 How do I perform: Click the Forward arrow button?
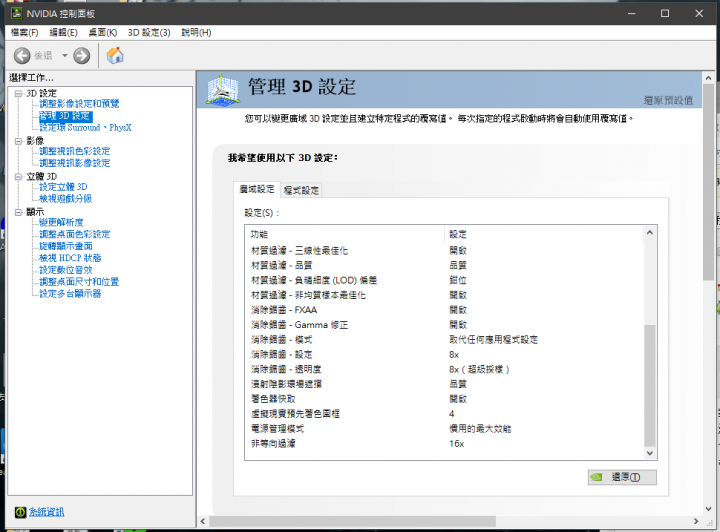tap(82, 56)
